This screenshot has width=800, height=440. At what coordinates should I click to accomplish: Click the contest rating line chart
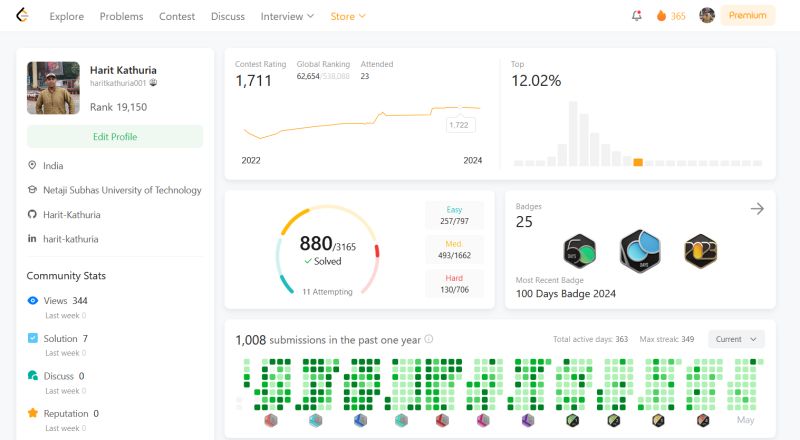pyautogui.click(x=362, y=123)
